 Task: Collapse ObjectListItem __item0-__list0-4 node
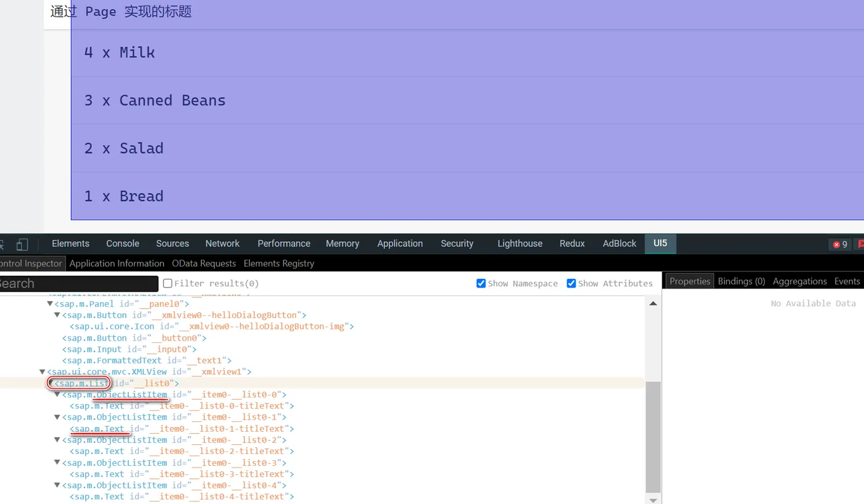pos(57,485)
